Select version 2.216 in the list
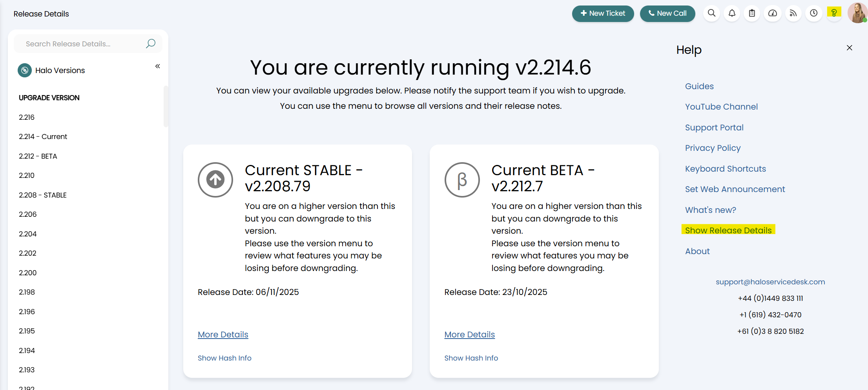Viewport: 868px width, 390px height. pyautogui.click(x=27, y=117)
